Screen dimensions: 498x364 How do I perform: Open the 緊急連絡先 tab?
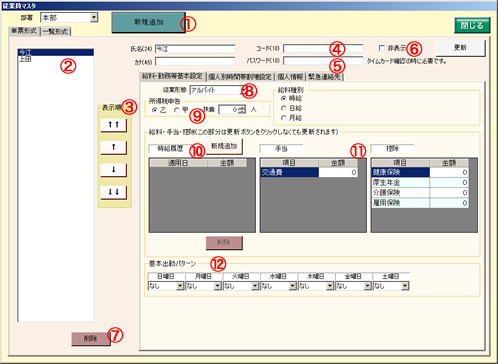pos(324,77)
